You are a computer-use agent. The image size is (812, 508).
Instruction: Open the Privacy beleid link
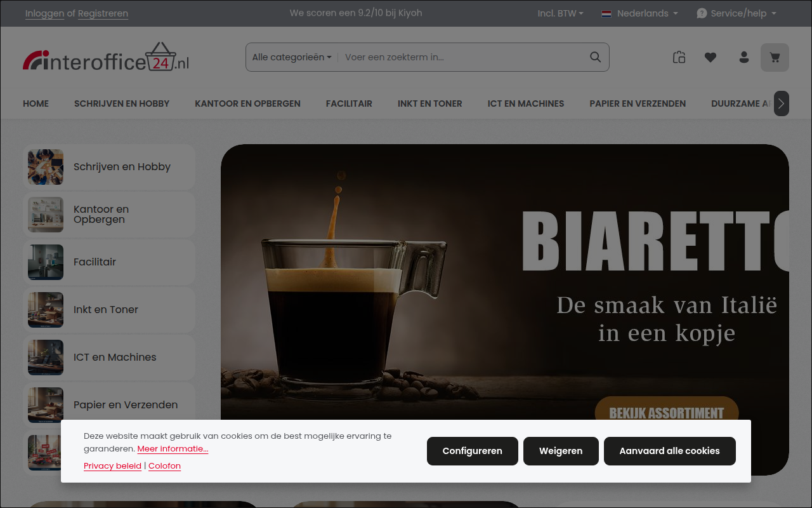point(112,466)
